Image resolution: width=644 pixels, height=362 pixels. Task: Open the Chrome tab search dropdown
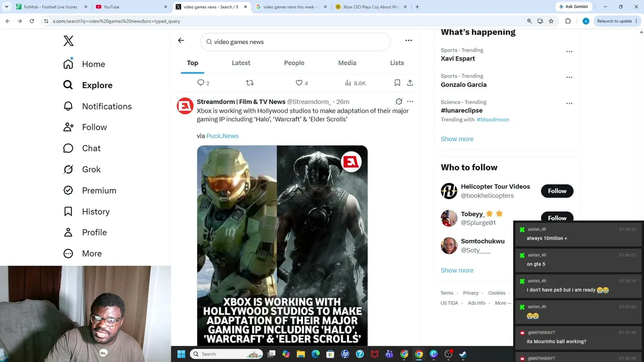(x=7, y=7)
